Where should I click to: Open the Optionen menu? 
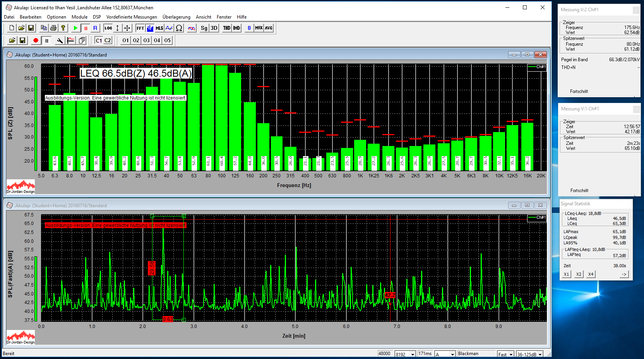click(x=57, y=17)
